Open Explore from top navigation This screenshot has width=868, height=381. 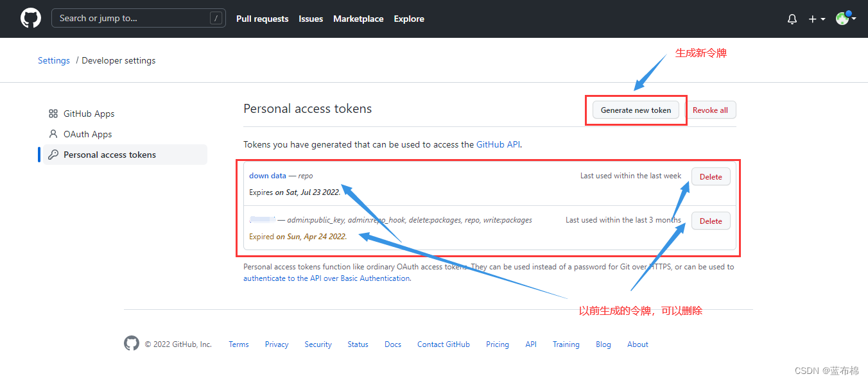click(x=409, y=19)
